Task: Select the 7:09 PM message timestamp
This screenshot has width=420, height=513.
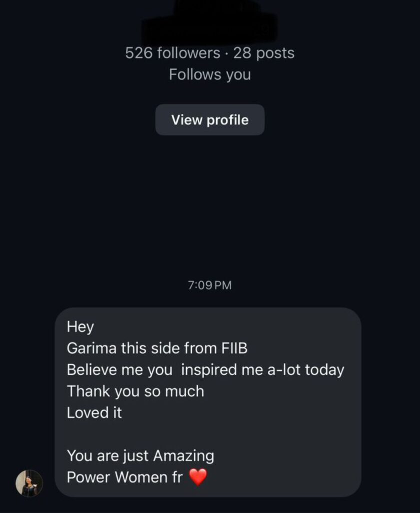Action: click(x=210, y=286)
